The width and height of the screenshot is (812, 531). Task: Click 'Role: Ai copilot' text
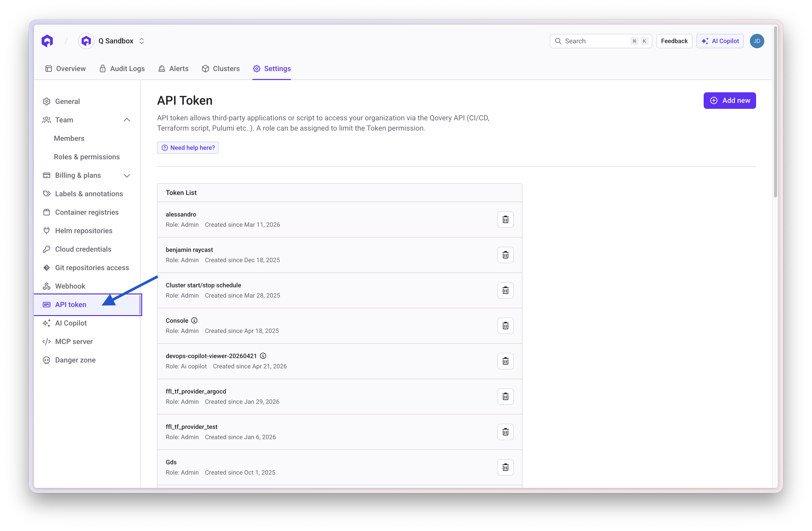click(186, 366)
